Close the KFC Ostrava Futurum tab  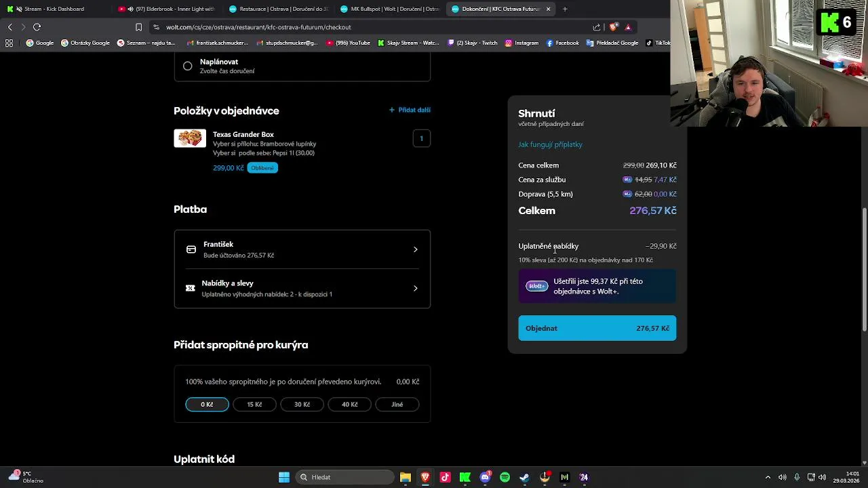pyautogui.click(x=548, y=9)
